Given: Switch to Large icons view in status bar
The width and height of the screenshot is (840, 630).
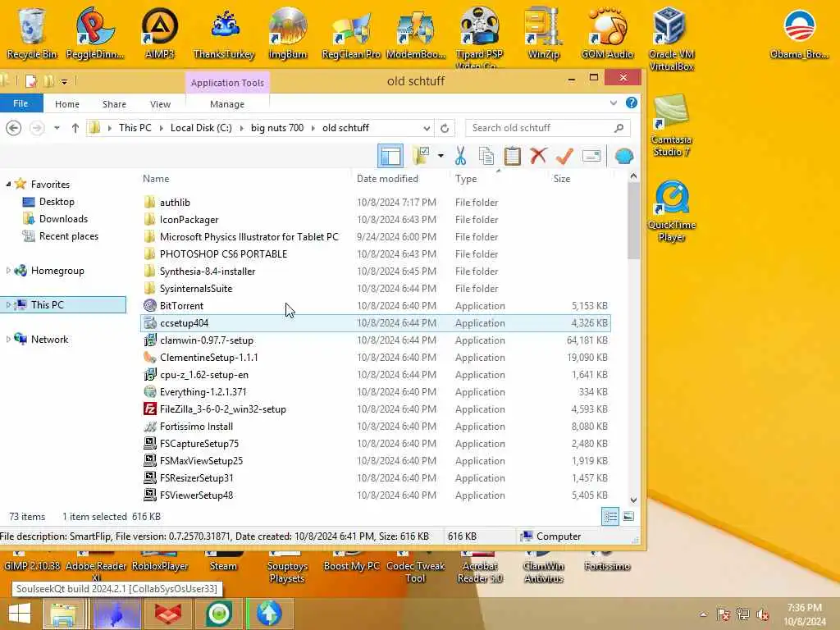Looking at the screenshot, I should coord(628,517).
